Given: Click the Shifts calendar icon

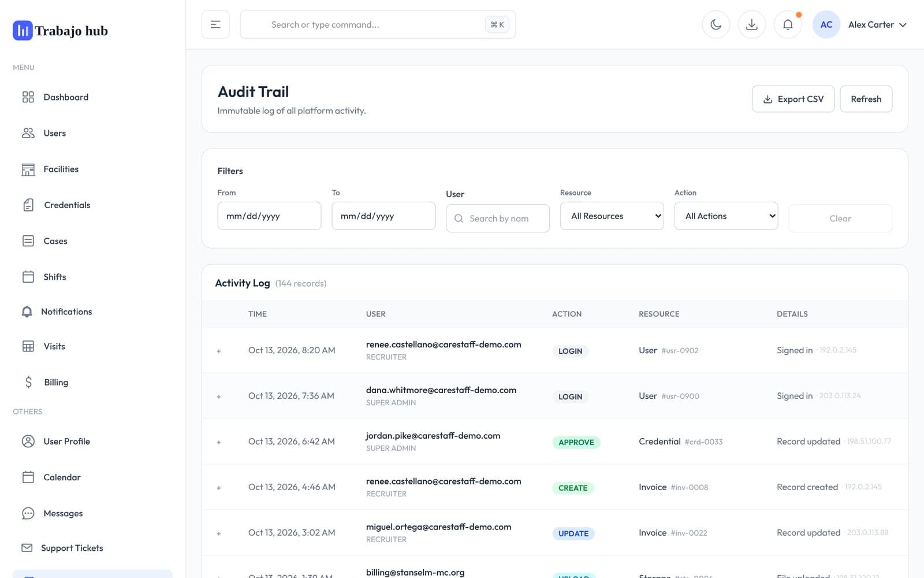Looking at the screenshot, I should pyautogui.click(x=28, y=277).
